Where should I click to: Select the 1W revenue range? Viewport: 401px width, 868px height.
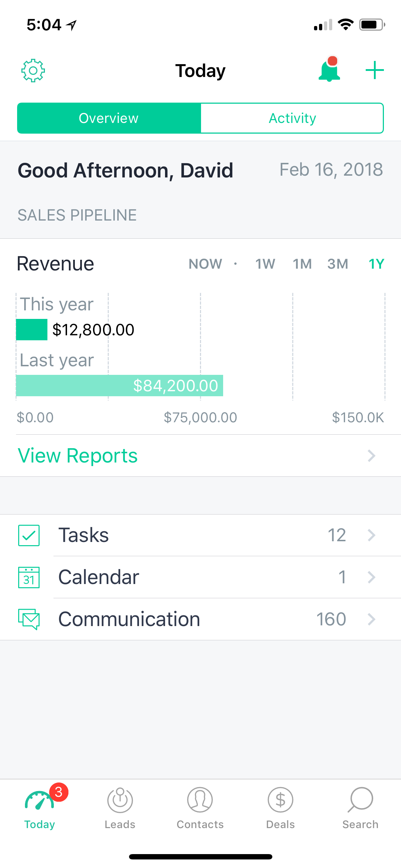click(x=265, y=264)
